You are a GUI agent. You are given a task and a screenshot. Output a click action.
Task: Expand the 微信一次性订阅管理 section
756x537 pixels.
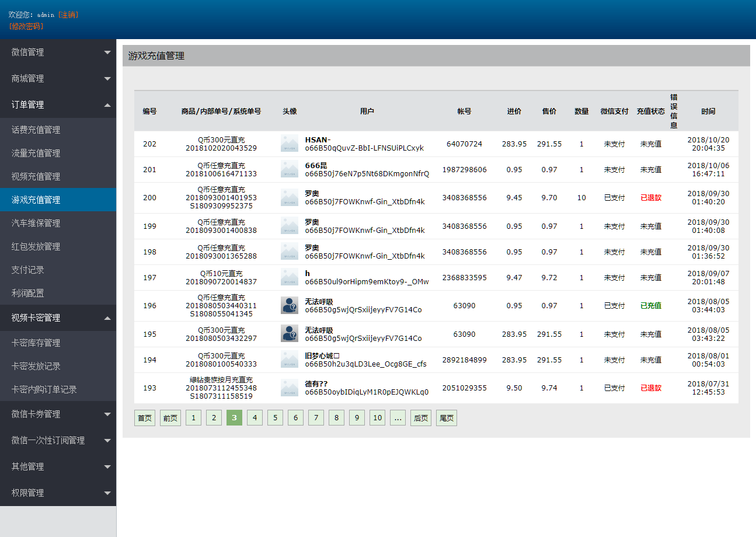[x=58, y=440]
